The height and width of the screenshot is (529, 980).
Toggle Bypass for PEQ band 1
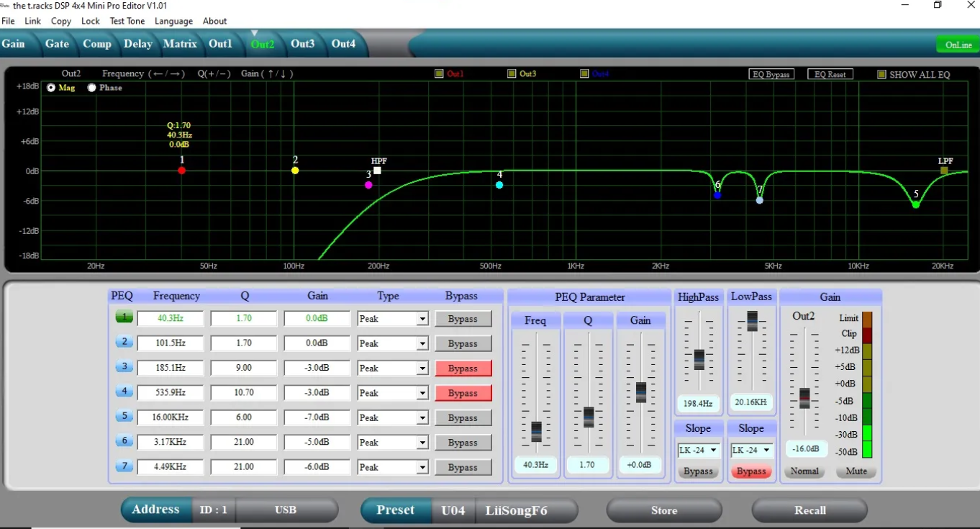(x=463, y=319)
